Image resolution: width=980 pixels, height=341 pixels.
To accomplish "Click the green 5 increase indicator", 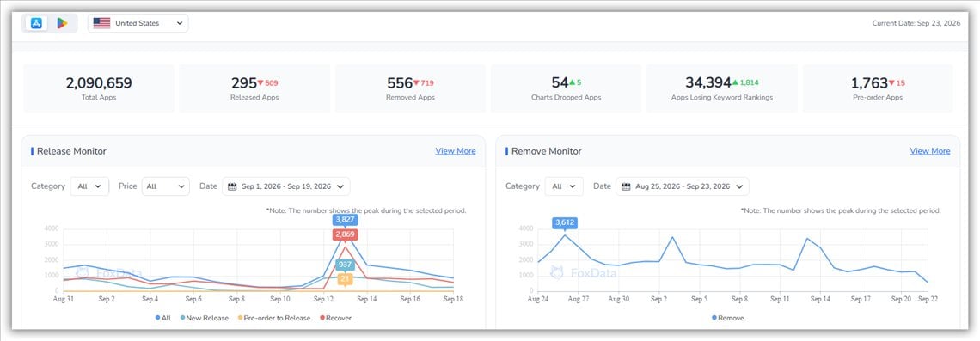I will [575, 82].
